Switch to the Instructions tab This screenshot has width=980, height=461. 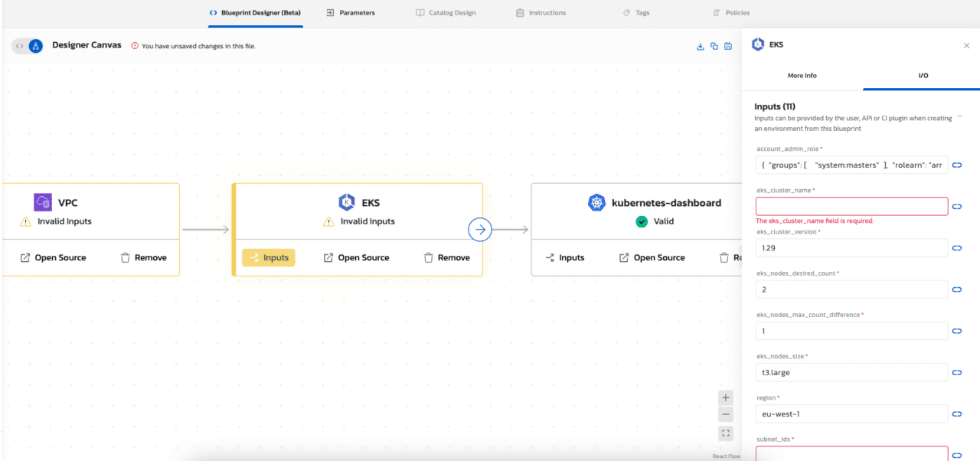[x=541, y=13]
